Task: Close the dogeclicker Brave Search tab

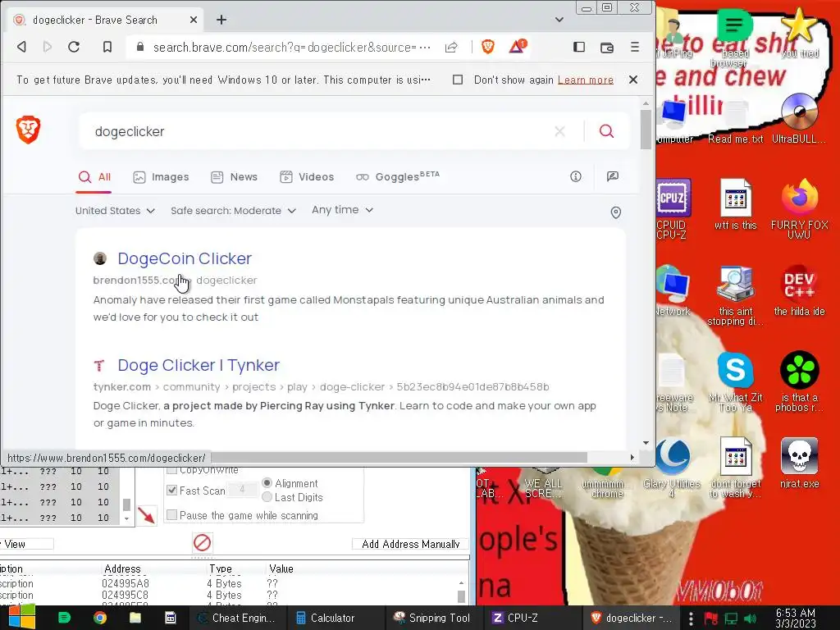Action: click(194, 20)
